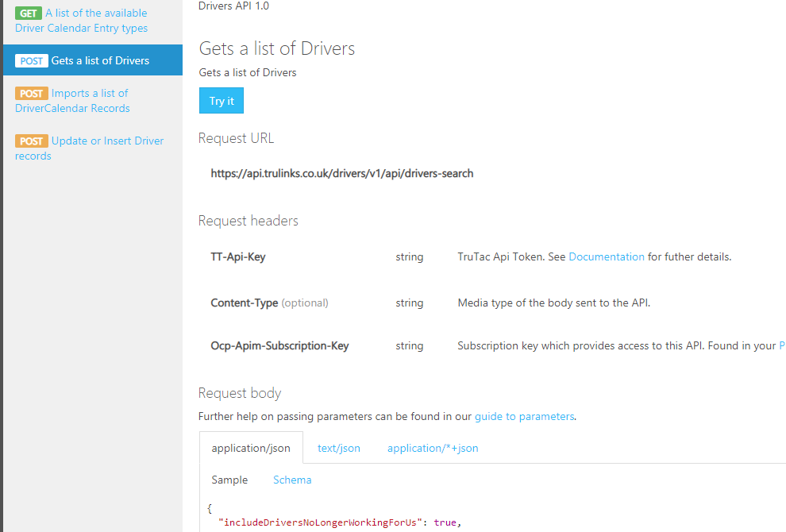Click the Drivers API 1.0 title text
The height and width of the screenshot is (532, 786).
pyautogui.click(x=233, y=6)
